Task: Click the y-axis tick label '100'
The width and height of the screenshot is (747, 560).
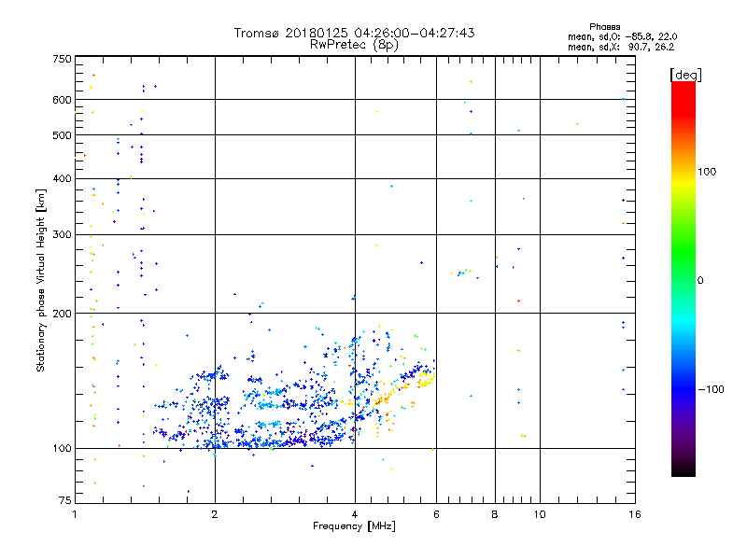Action: click(x=62, y=449)
